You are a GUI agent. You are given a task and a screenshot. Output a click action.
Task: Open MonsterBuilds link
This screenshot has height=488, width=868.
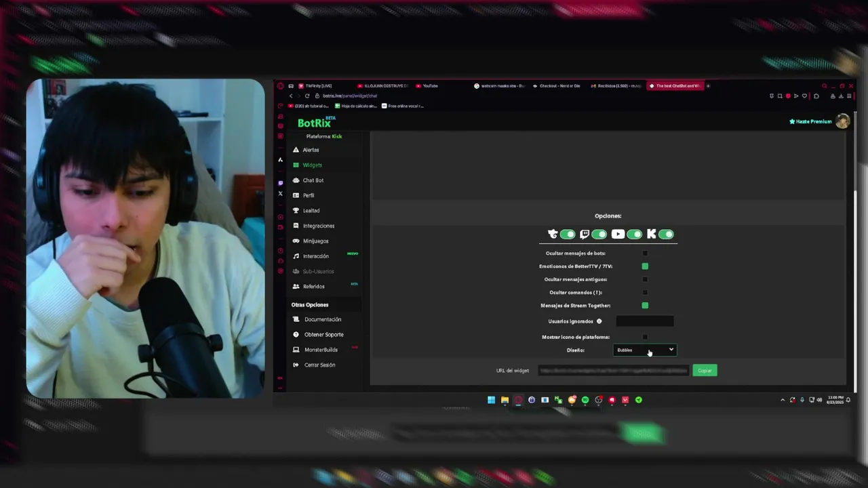pos(316,350)
